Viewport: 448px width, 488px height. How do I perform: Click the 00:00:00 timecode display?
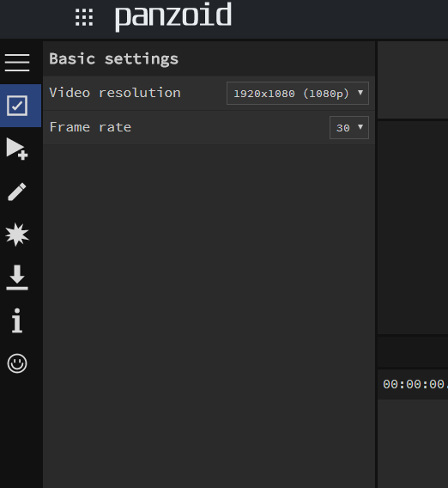[x=415, y=384]
